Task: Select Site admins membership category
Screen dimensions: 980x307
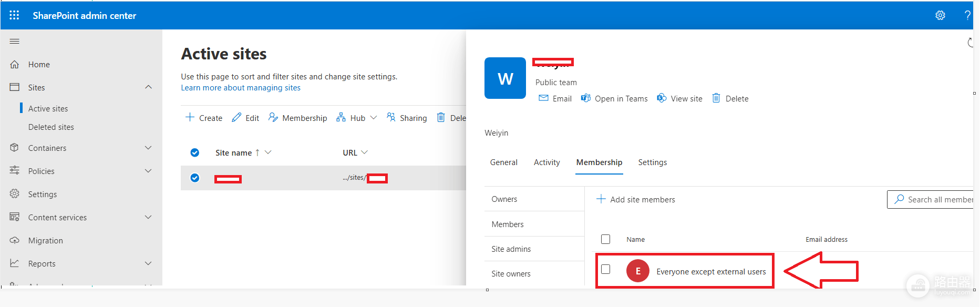Action: [534, 249]
